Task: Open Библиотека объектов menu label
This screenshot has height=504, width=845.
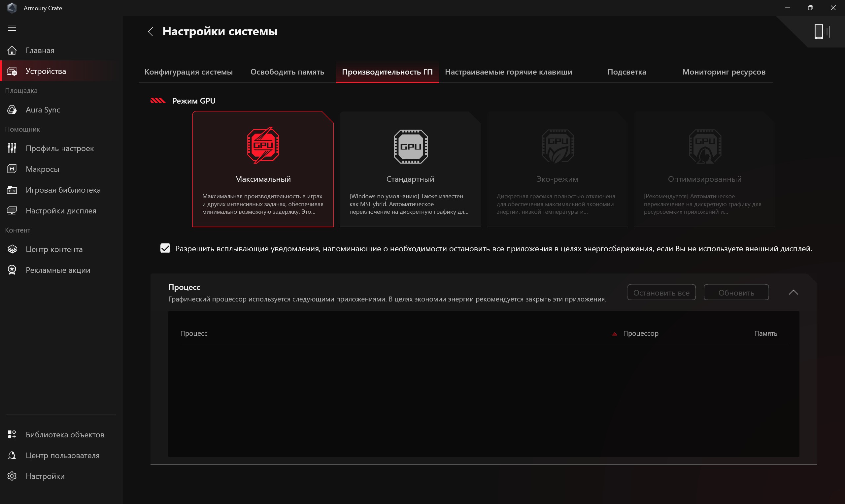Action: tap(65, 435)
